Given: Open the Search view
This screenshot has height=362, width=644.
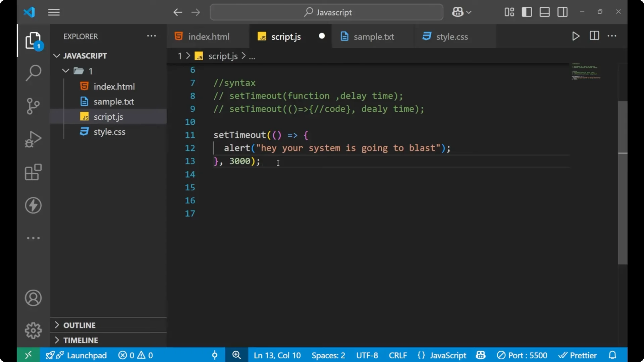Looking at the screenshot, I should tap(33, 72).
